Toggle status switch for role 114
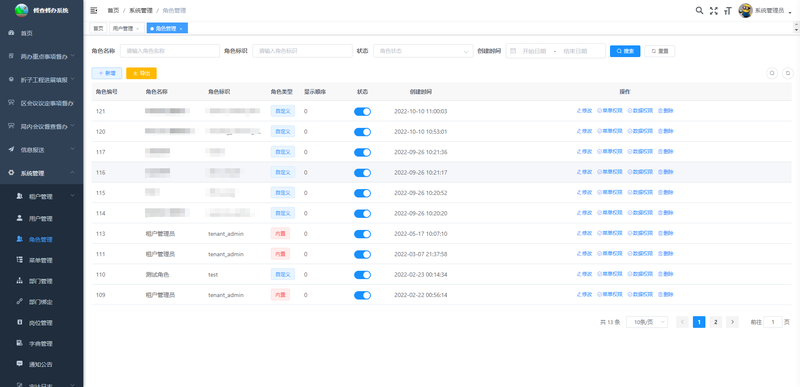This screenshot has height=387, width=800. pos(362,214)
